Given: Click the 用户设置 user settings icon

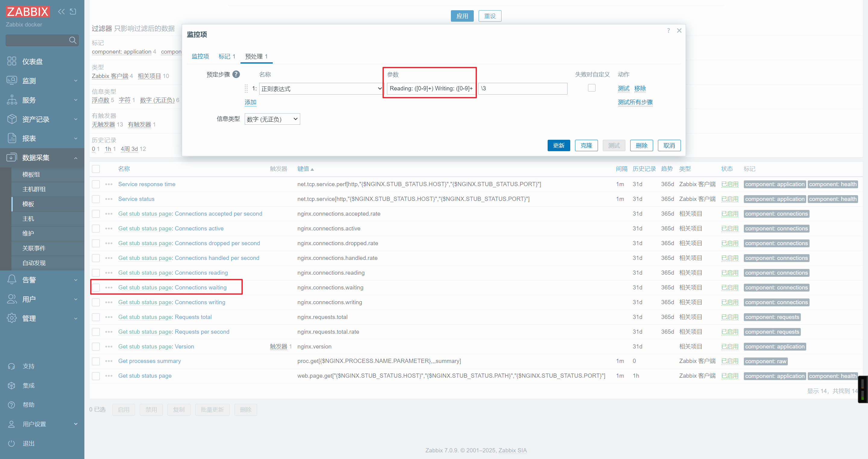Looking at the screenshot, I should 11,424.
